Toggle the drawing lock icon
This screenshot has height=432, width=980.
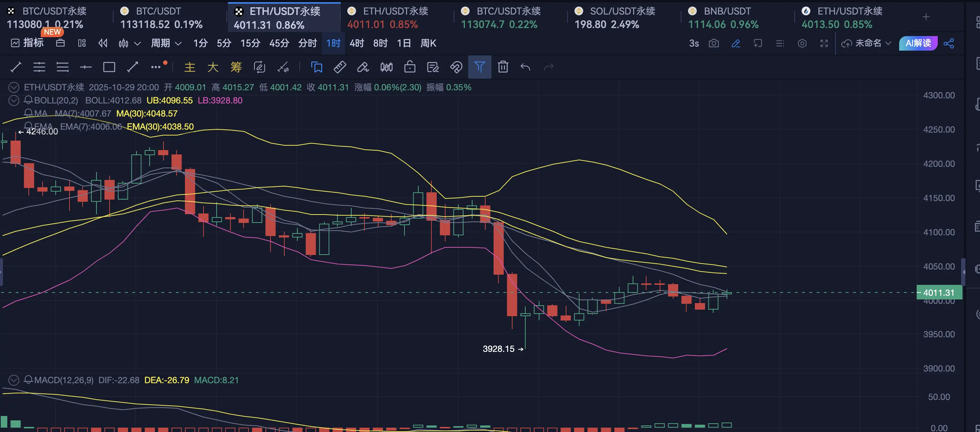point(410,67)
